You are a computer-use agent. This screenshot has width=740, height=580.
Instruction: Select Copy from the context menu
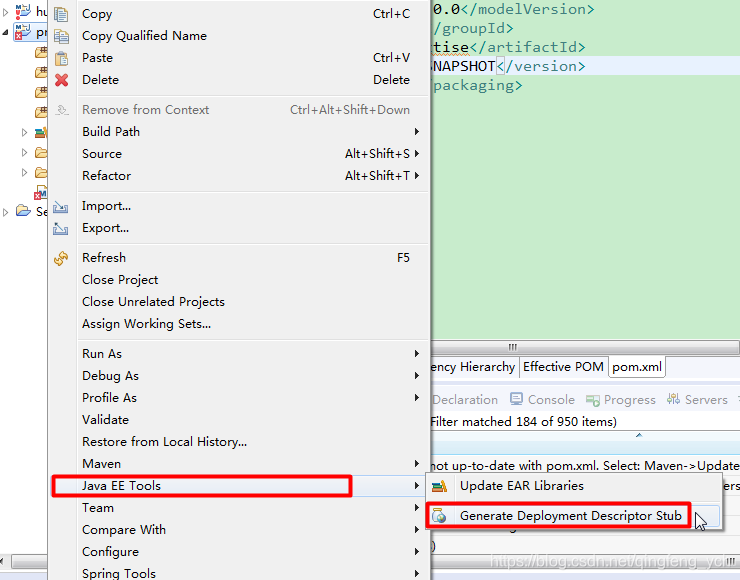(x=240, y=14)
